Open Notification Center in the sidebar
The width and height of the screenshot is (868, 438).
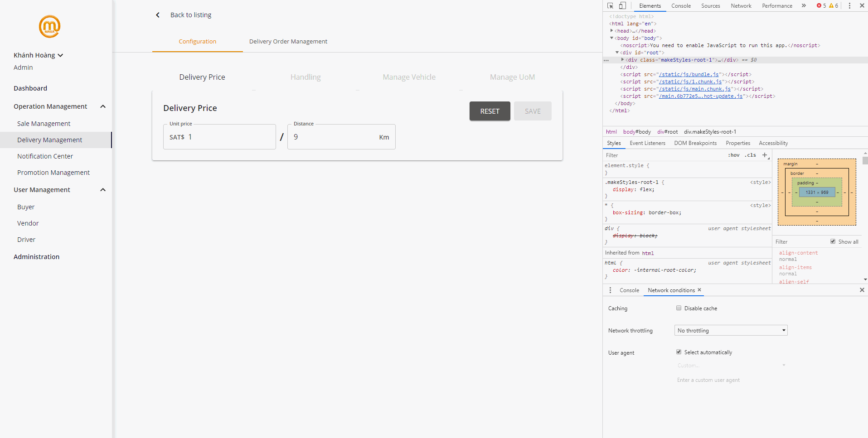(45, 156)
